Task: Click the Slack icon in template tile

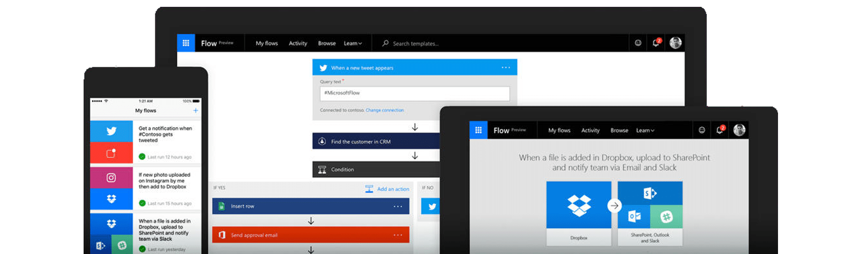Action: (x=667, y=216)
